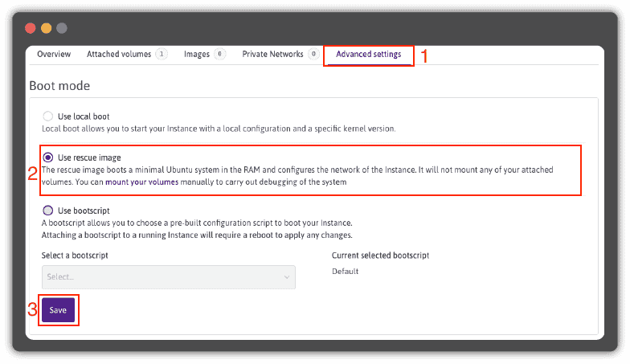The image size is (630, 364).
Task: Choose the Use rescue image radio button
Action: [48, 157]
